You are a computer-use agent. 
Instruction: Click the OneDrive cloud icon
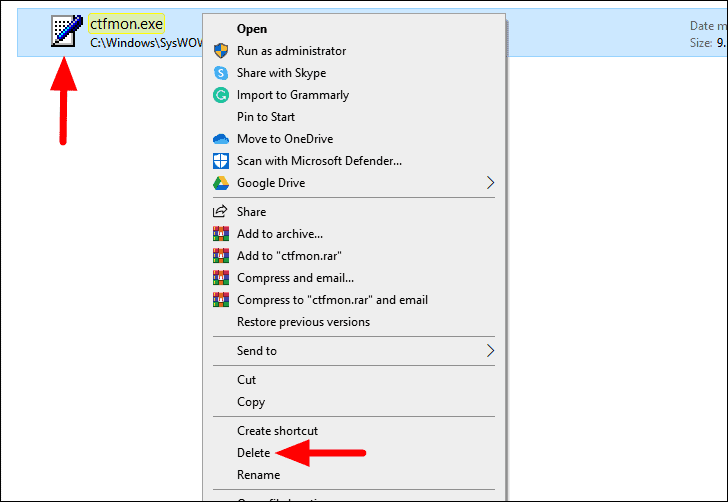coord(221,139)
